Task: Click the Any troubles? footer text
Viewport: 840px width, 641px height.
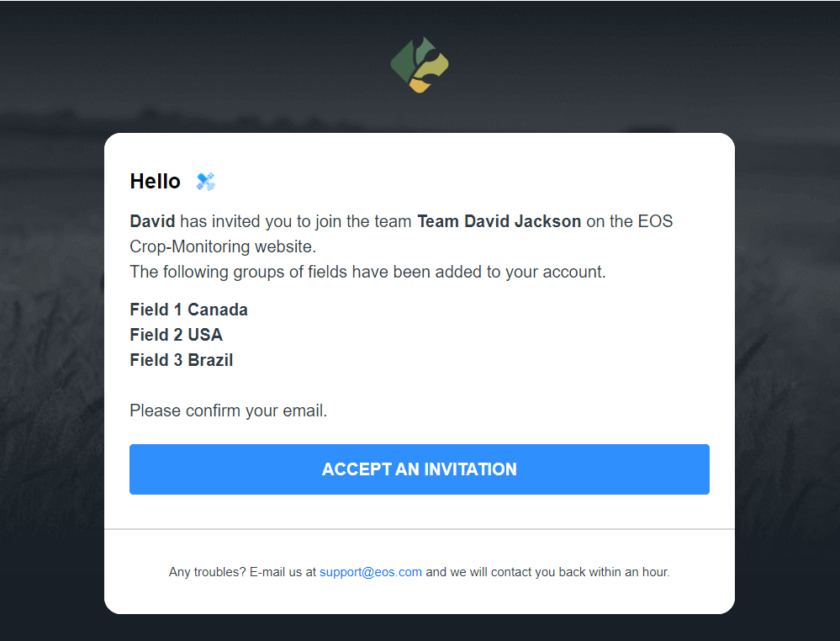Action: [207, 572]
